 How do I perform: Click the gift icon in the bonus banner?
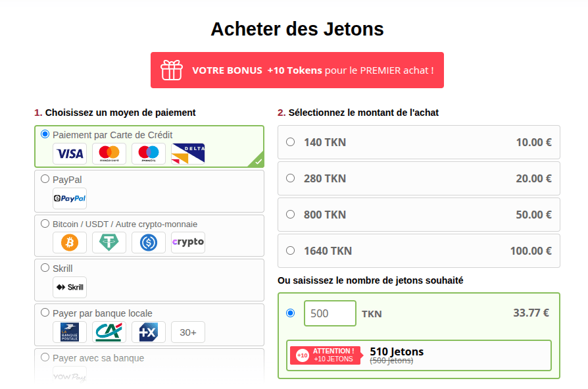[x=172, y=70]
